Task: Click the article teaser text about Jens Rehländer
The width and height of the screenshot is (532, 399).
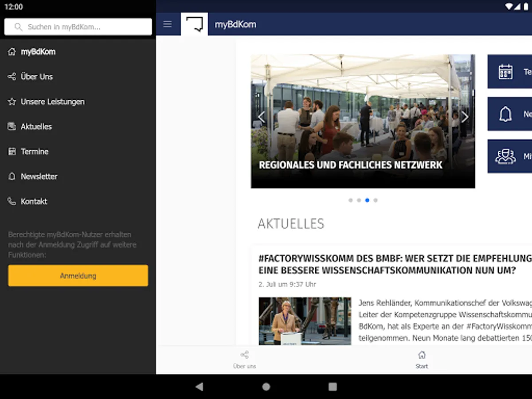Action: point(445,321)
